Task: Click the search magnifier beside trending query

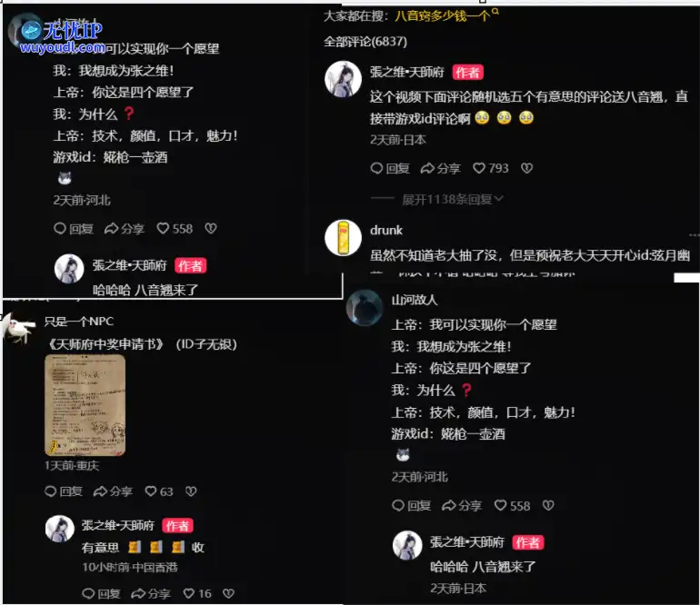Action: (495, 12)
